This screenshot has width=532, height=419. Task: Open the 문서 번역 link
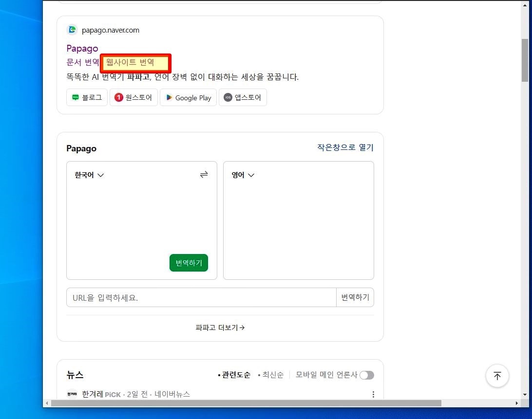[x=82, y=62]
